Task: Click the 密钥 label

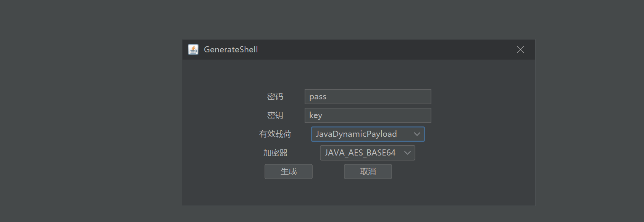Action: click(275, 115)
